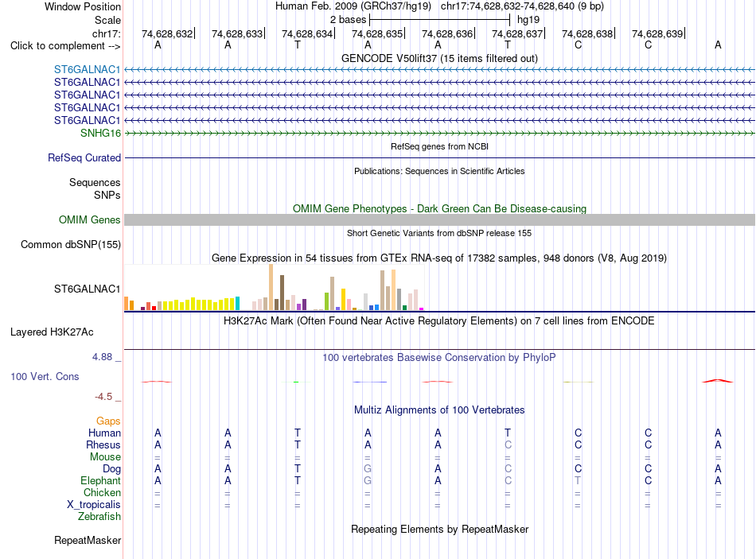Click the Sequences publications label
756x559 pixels.
[95, 182]
